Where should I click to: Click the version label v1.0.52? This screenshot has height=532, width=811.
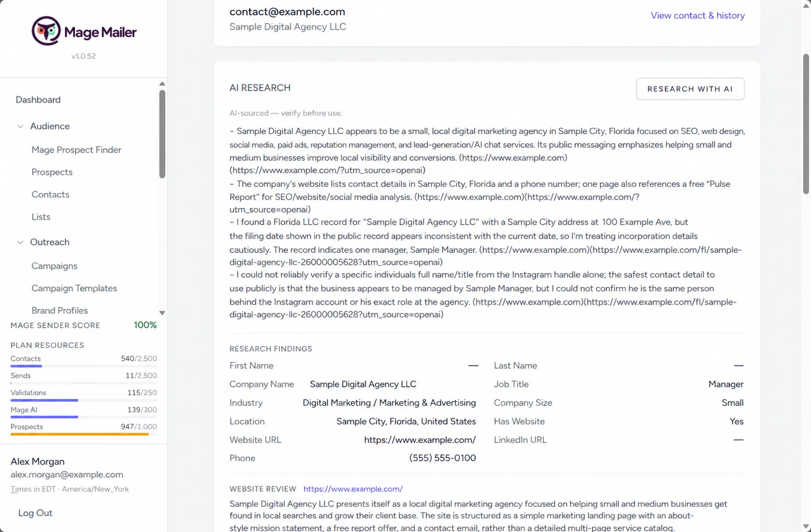point(84,56)
